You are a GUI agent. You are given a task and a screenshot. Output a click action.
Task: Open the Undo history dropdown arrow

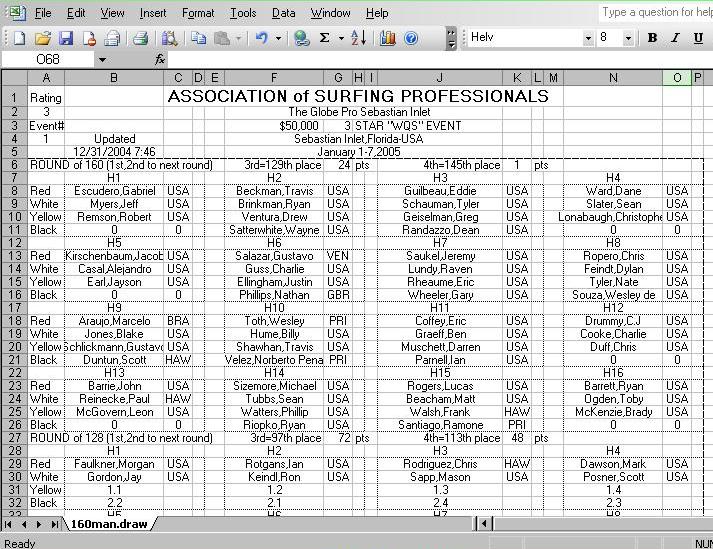pyautogui.click(x=278, y=39)
